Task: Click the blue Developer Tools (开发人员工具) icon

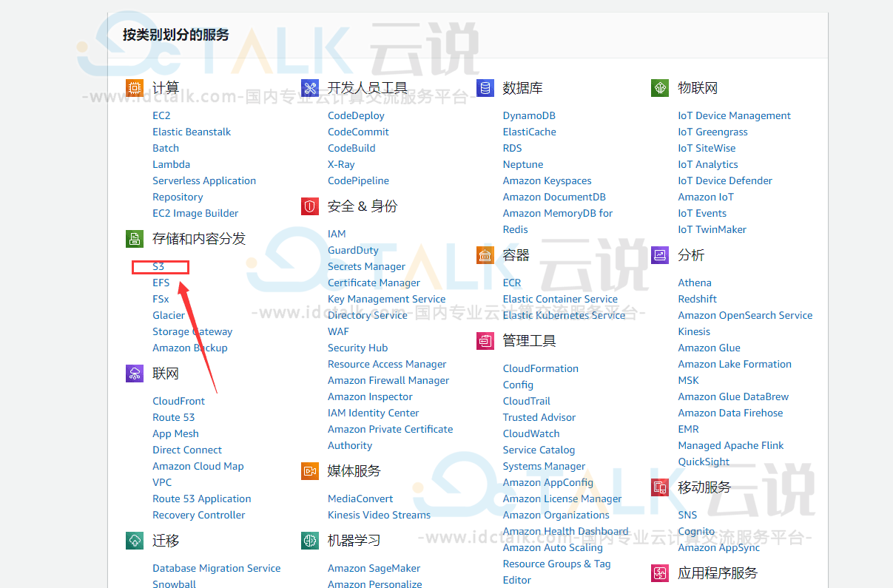Action: pos(310,89)
